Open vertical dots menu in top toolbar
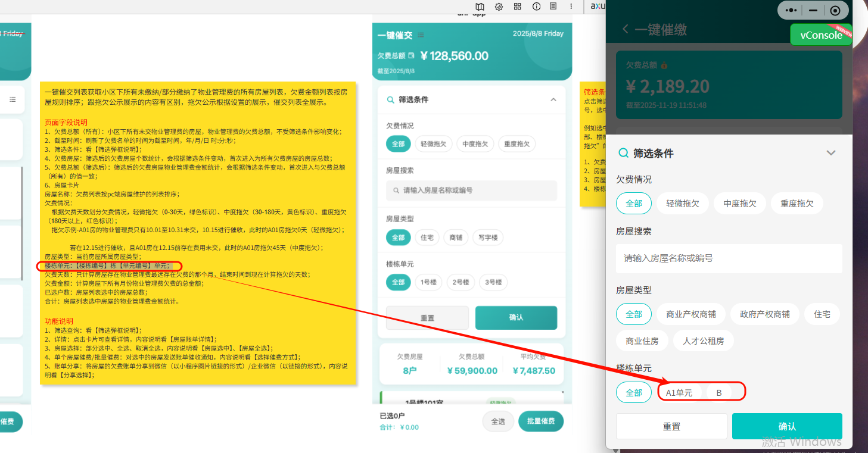The height and width of the screenshot is (453, 868). (571, 7)
